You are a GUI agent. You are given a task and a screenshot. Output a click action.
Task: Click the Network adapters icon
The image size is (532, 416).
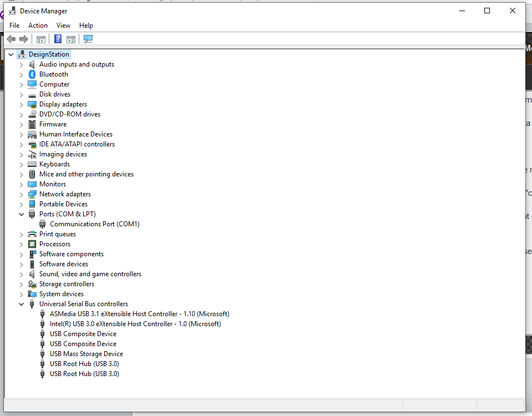click(x=32, y=194)
